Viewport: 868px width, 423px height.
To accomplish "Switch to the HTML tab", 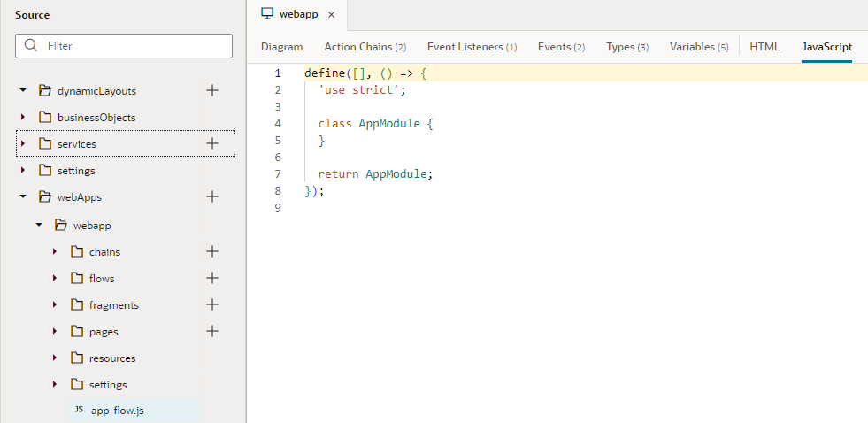I will [764, 47].
